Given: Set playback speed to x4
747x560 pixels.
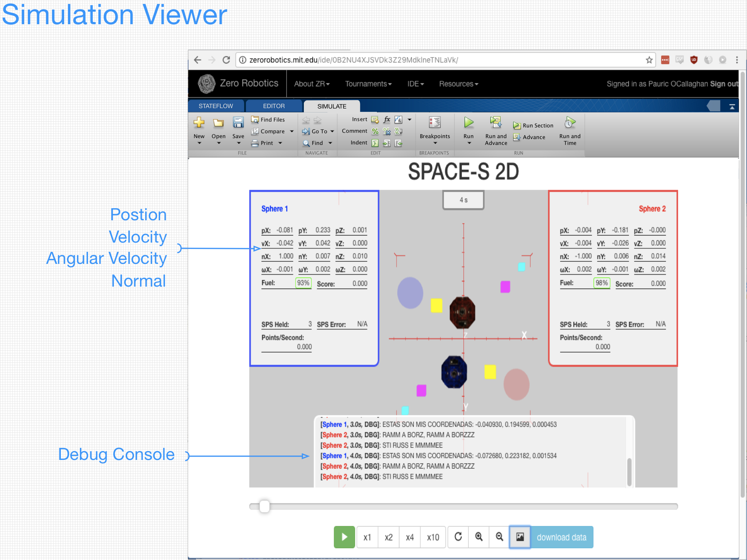Looking at the screenshot, I should pos(410,537).
